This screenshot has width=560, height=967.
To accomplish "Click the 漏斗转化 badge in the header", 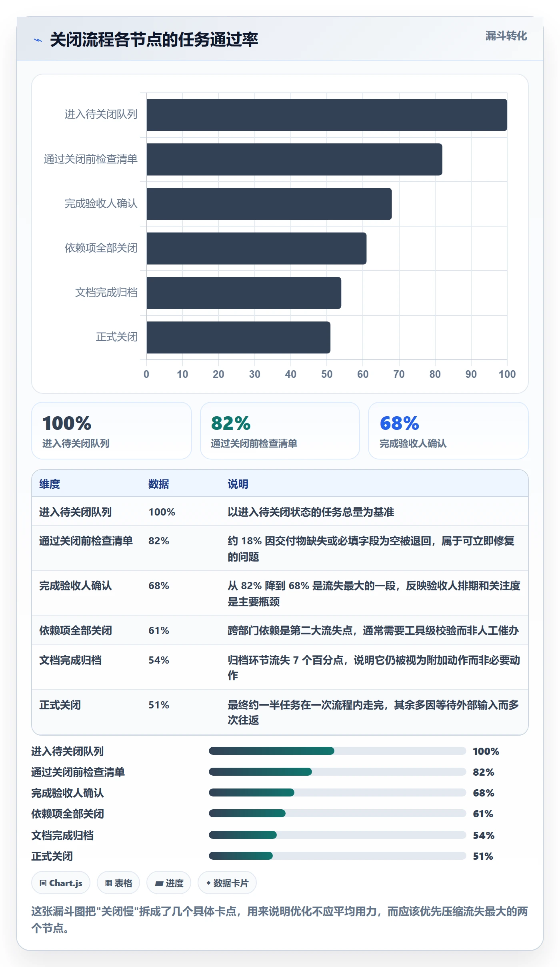I will (x=506, y=36).
